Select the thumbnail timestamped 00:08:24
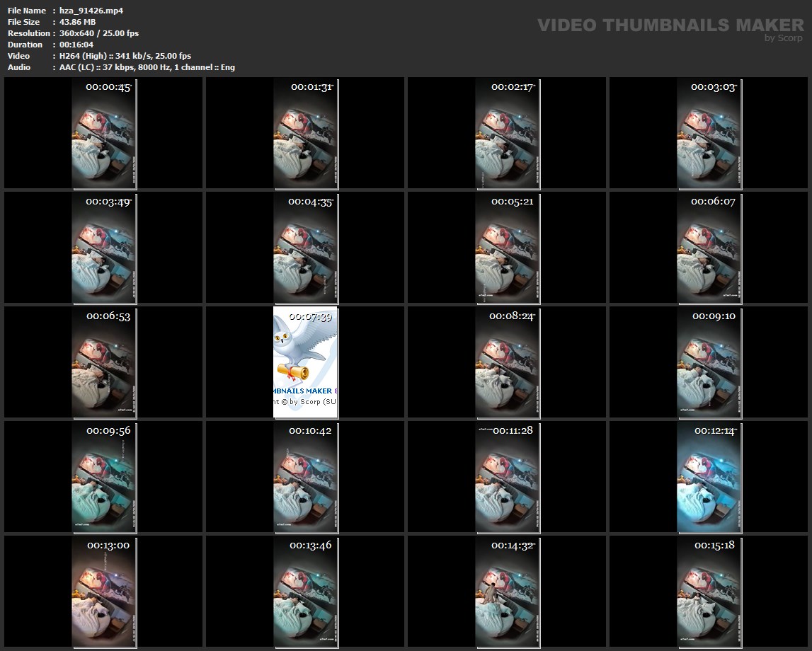Image resolution: width=812 pixels, height=651 pixels. pyautogui.click(x=507, y=362)
